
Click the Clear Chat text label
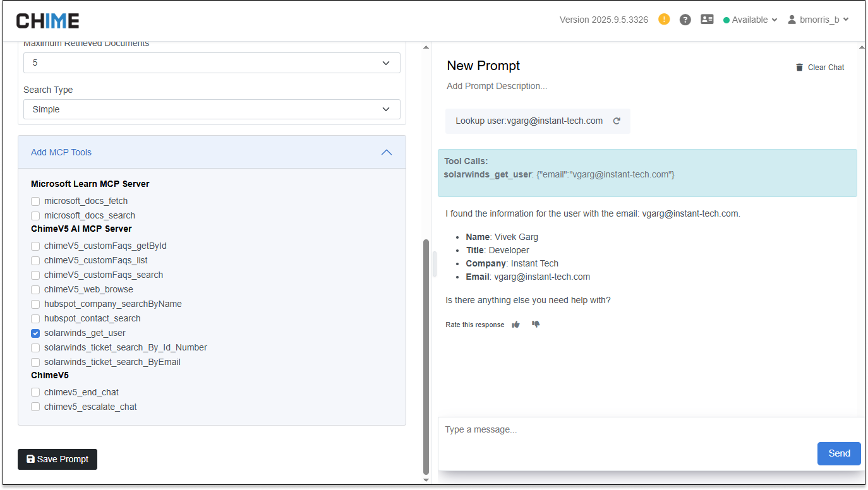826,68
